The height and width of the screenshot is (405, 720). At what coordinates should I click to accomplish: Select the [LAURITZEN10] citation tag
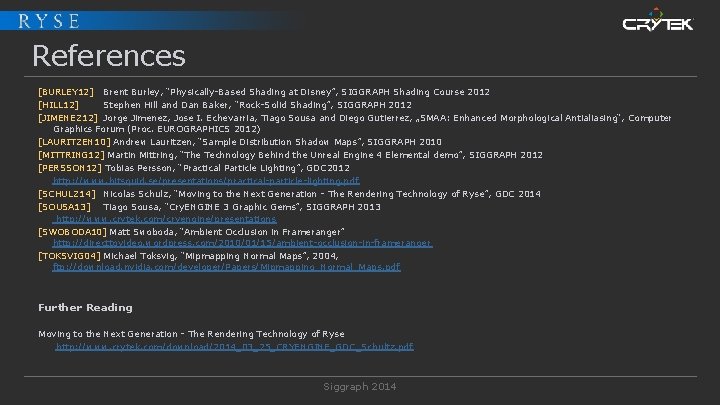pos(74,142)
